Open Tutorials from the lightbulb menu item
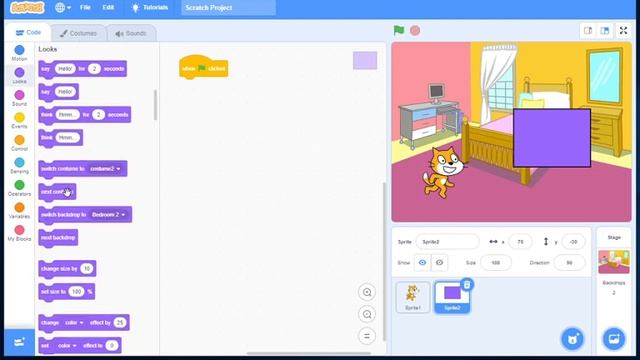 click(150, 8)
